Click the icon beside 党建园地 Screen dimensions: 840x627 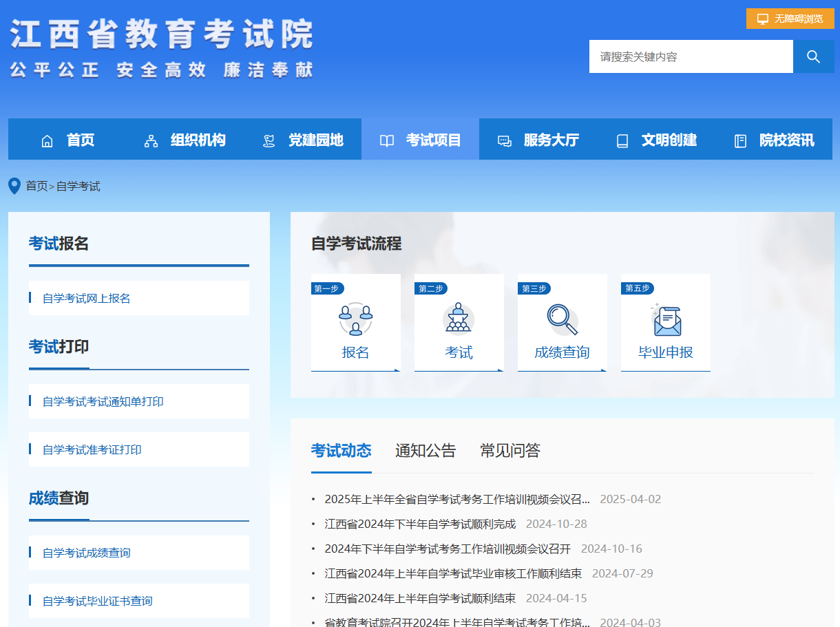(269, 141)
